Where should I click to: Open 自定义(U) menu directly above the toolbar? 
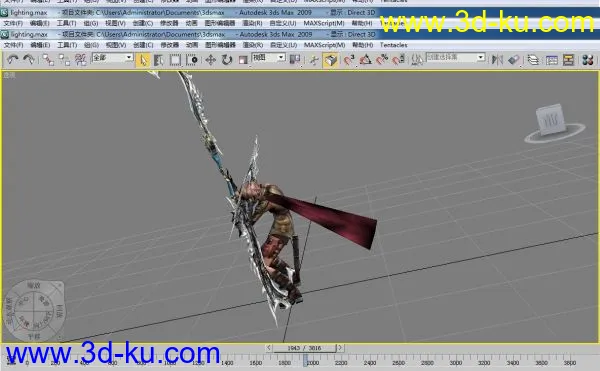283,45
